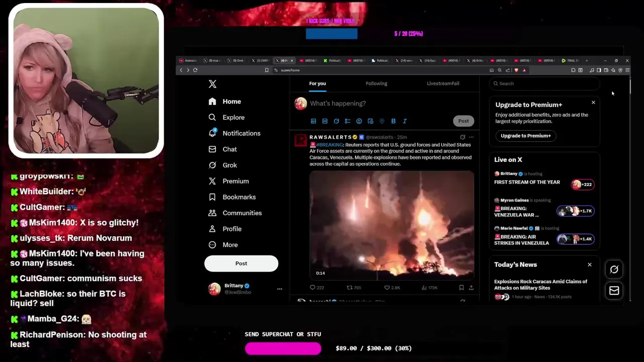Open the browser main menu
Viewport: 644px width, 362px height.
click(627, 70)
